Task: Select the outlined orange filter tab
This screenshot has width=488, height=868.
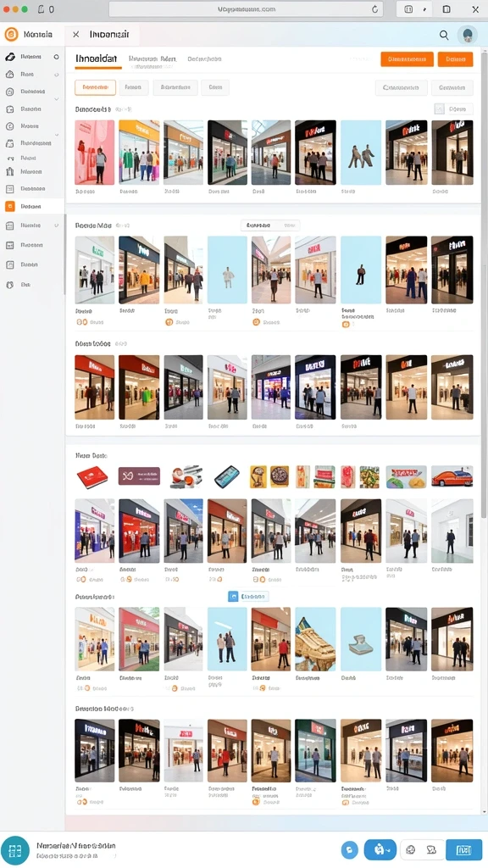Action: point(95,87)
